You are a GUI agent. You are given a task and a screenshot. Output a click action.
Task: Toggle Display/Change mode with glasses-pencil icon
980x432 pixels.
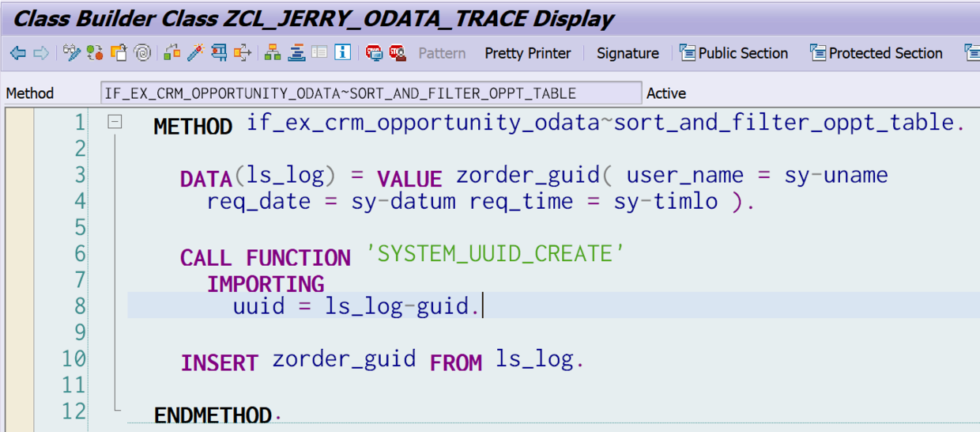coord(72,53)
